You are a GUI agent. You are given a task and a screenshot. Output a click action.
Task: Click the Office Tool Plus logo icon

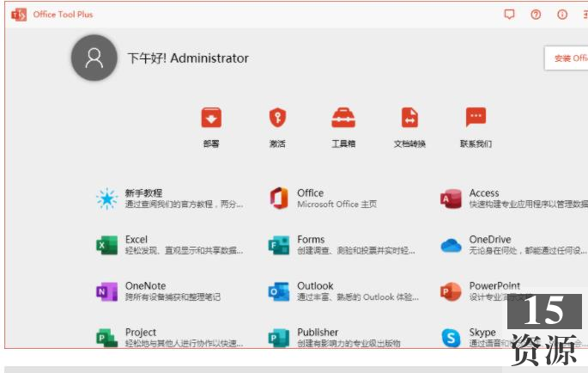coord(19,15)
